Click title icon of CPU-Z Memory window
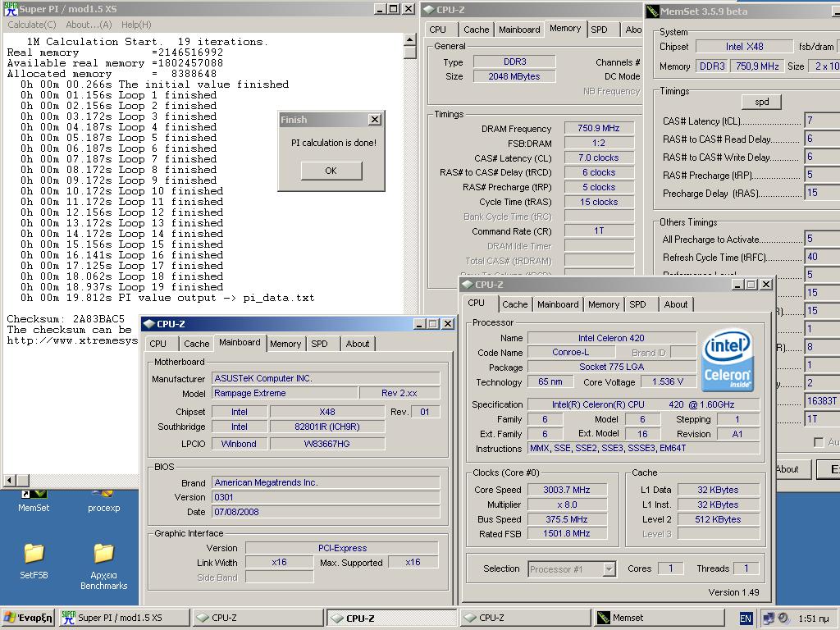 click(x=428, y=9)
